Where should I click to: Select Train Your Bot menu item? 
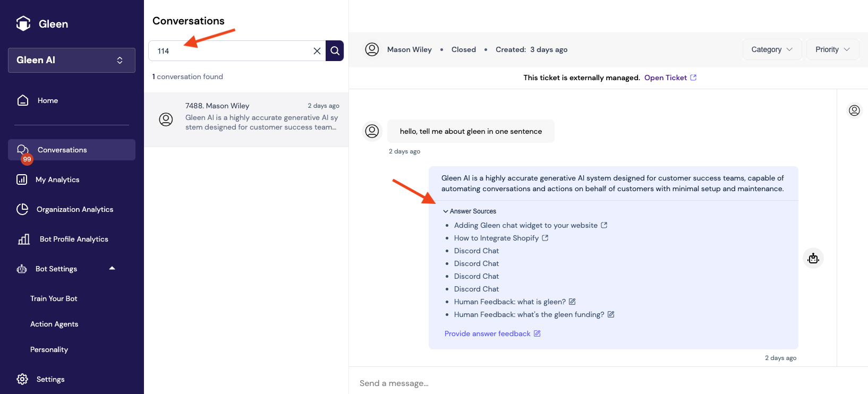click(54, 298)
